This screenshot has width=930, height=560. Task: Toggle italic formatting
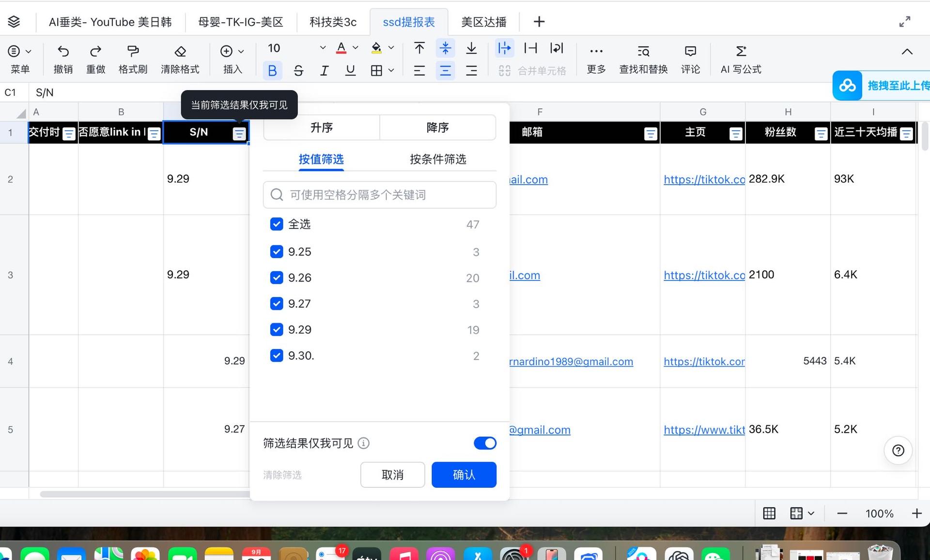click(x=324, y=71)
